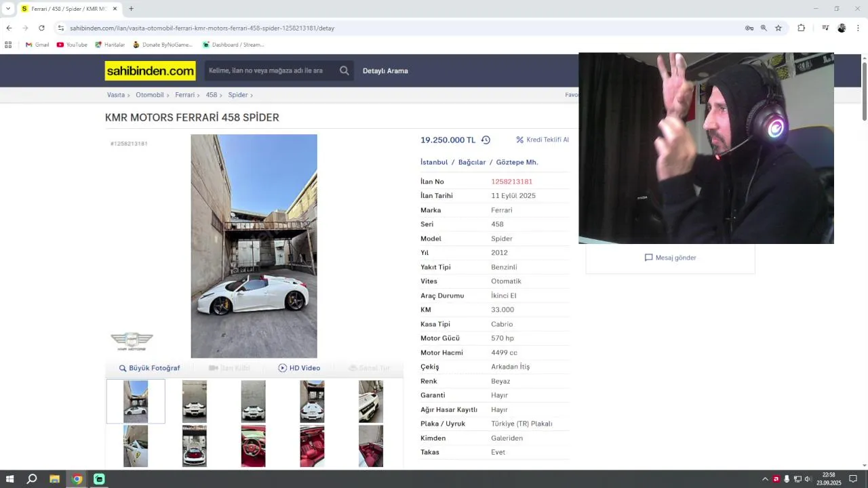
Task: Click Bağcılar location link
Action: click(472, 162)
